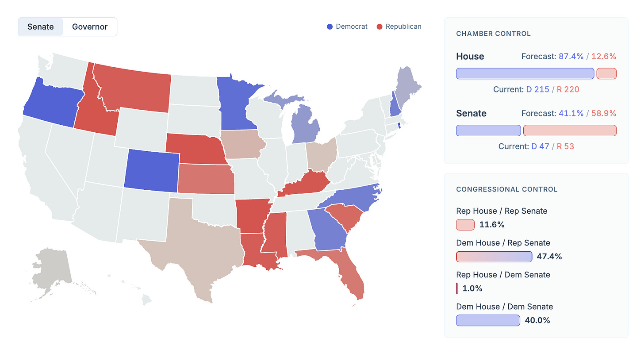Click the House Republican forecast bar
The image size is (644, 353).
tap(606, 74)
